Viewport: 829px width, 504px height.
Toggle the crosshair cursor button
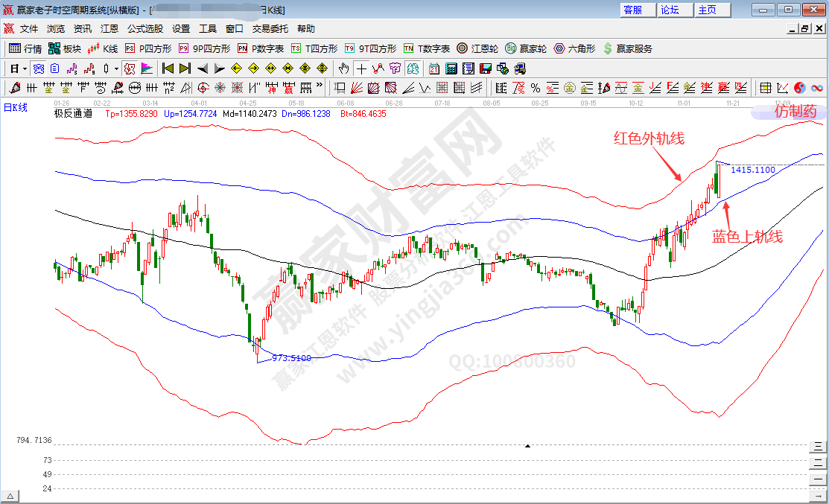361,68
